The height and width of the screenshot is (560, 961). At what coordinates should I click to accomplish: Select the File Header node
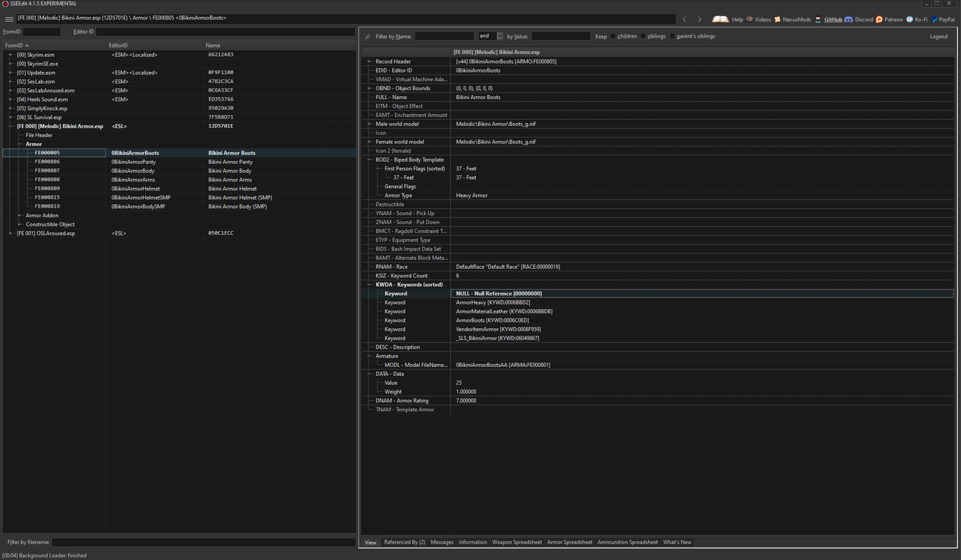click(x=39, y=135)
